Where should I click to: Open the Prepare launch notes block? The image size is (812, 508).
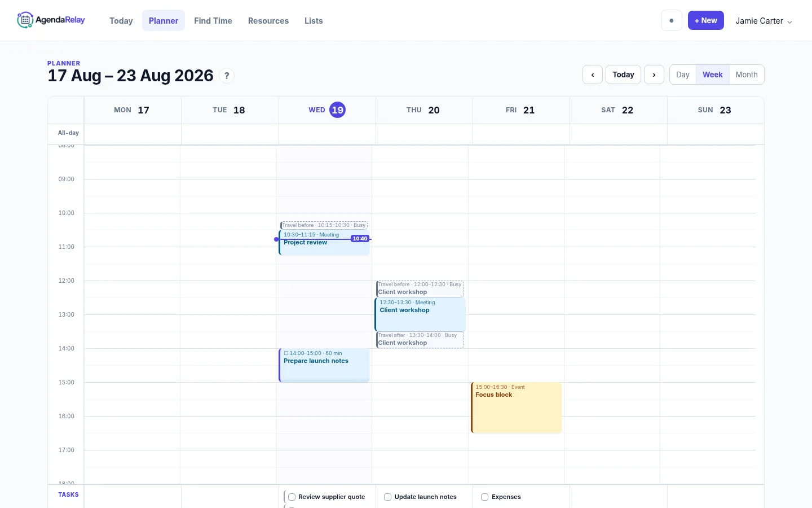pos(324,365)
